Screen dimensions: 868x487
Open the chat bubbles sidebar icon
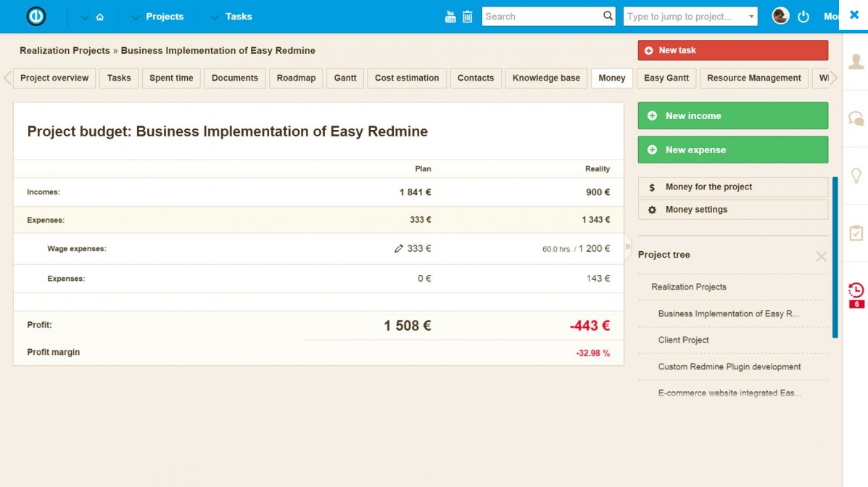coord(856,118)
